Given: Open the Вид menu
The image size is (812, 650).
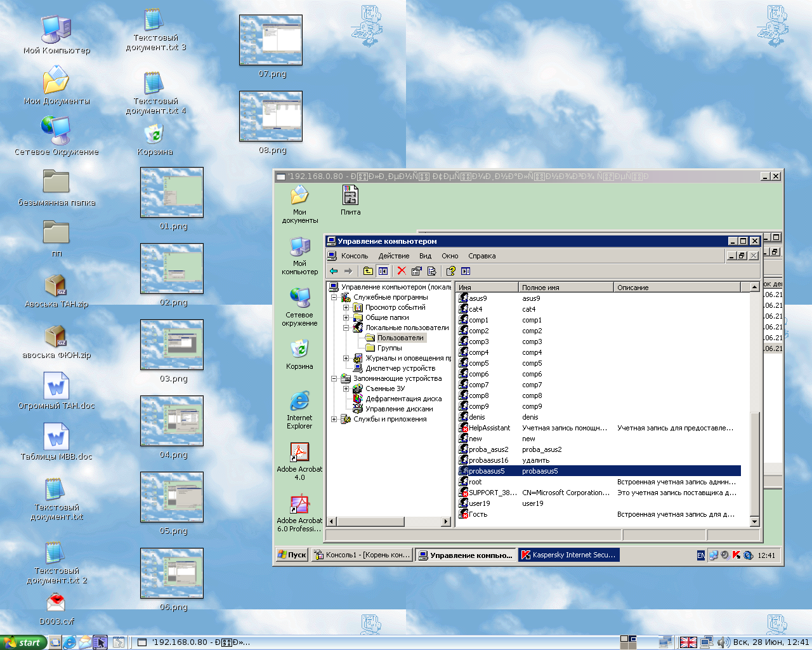Looking at the screenshot, I should pos(425,256).
